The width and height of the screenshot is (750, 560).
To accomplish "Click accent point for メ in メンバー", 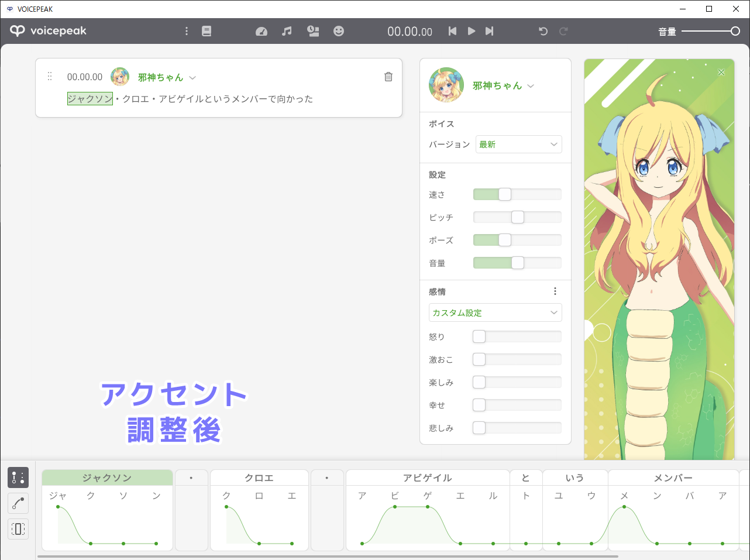I will tap(624, 507).
